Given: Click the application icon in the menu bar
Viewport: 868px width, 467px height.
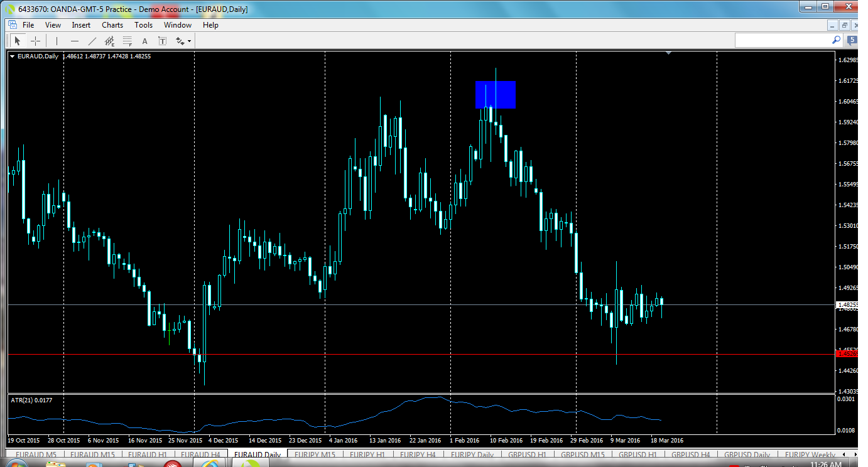Looking at the screenshot, I should coord(11,24).
